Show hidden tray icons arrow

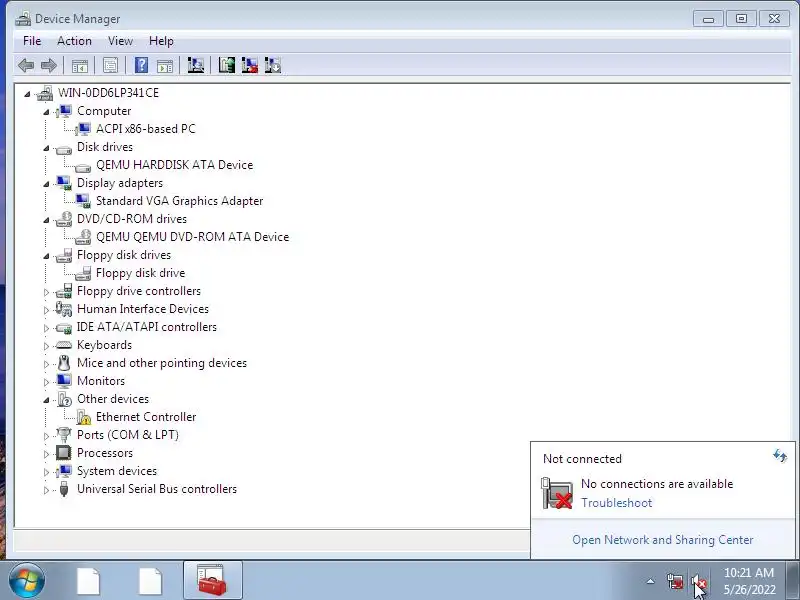tap(651, 581)
